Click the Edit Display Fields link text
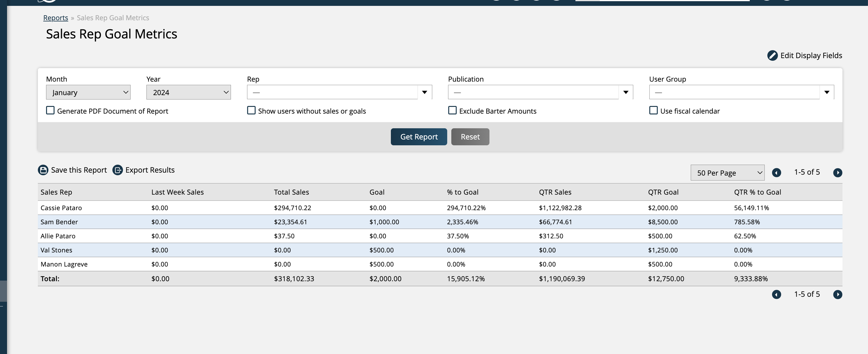 click(811, 56)
